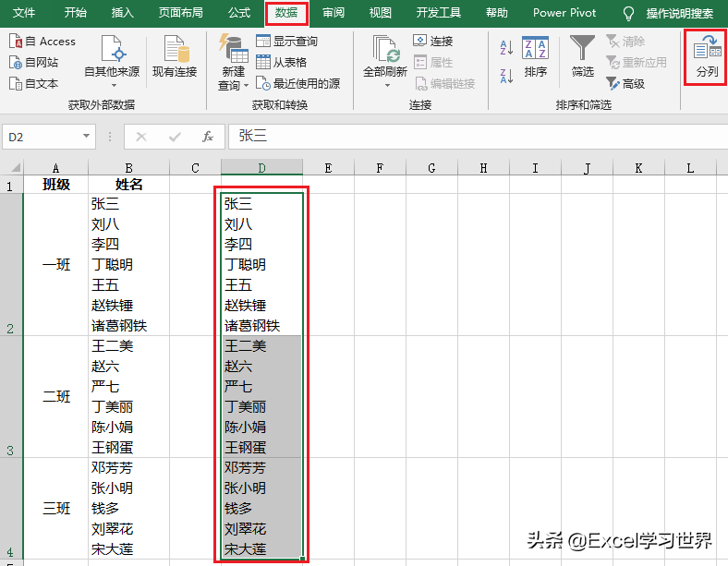
Task: Click the merged 二班 cell
Action: click(55, 397)
